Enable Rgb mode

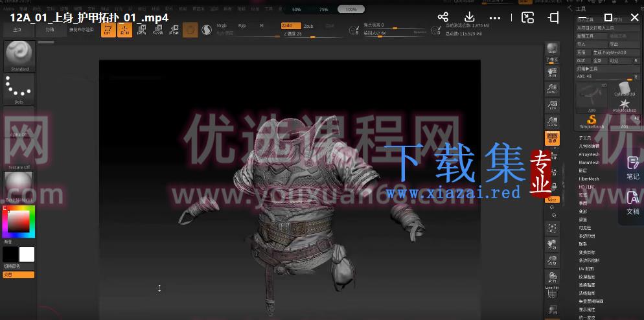click(242, 25)
